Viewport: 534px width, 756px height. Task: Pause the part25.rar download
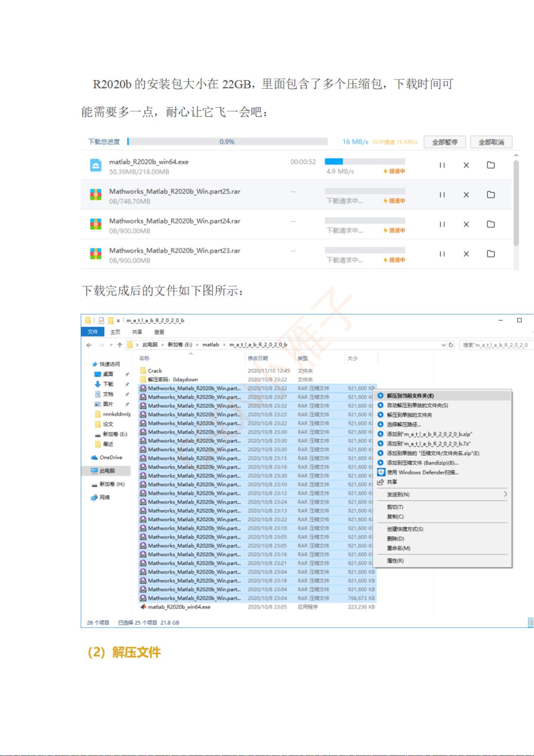(x=442, y=195)
